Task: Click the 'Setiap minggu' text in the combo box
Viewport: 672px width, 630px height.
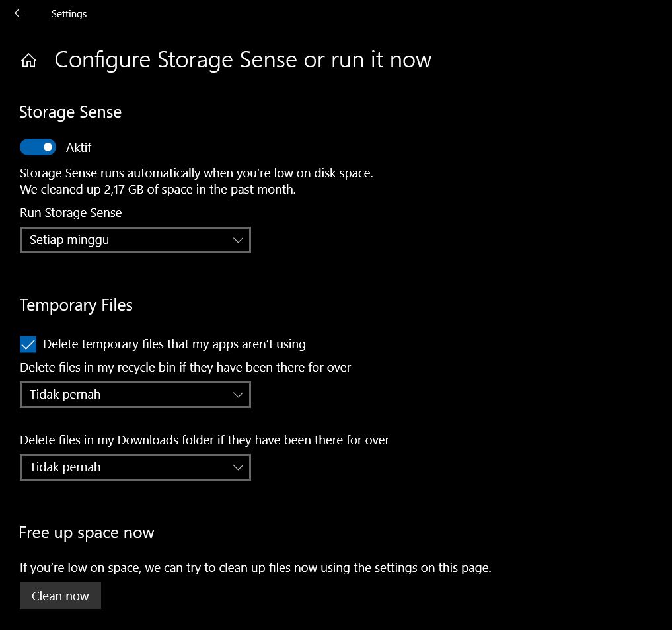Action: (x=69, y=240)
